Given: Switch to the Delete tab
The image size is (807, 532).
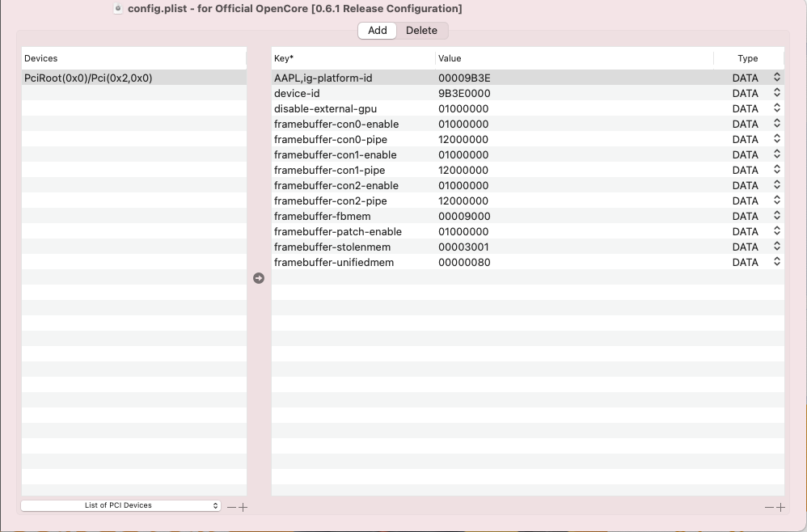Looking at the screenshot, I should click(421, 31).
